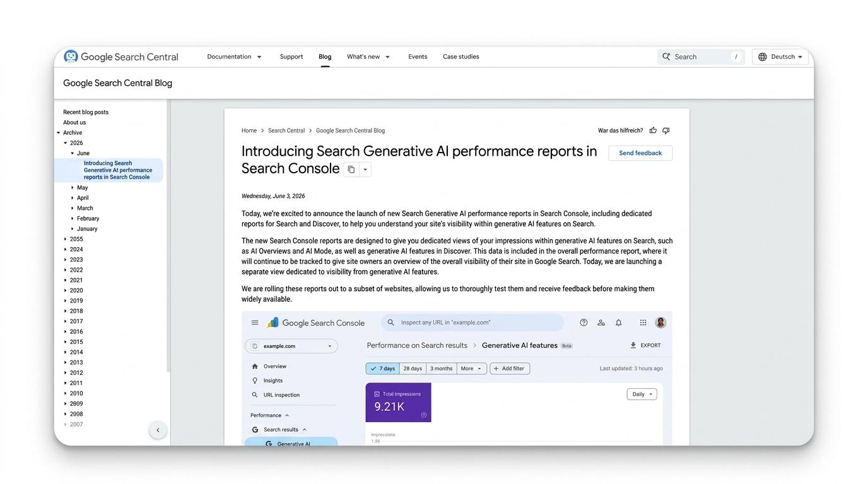Viewport: 868px width, 484px height.
Task: Open the Support nav item
Action: (x=291, y=57)
